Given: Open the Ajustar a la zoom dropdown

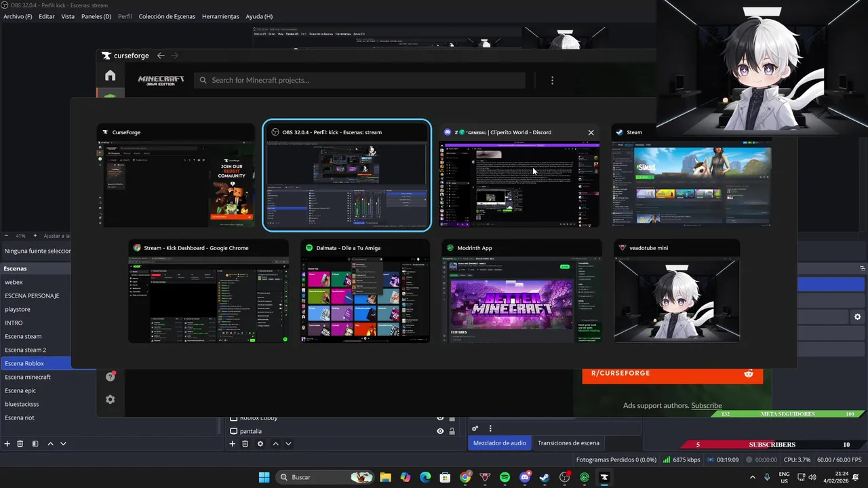Looking at the screenshot, I should pyautogui.click(x=57, y=236).
